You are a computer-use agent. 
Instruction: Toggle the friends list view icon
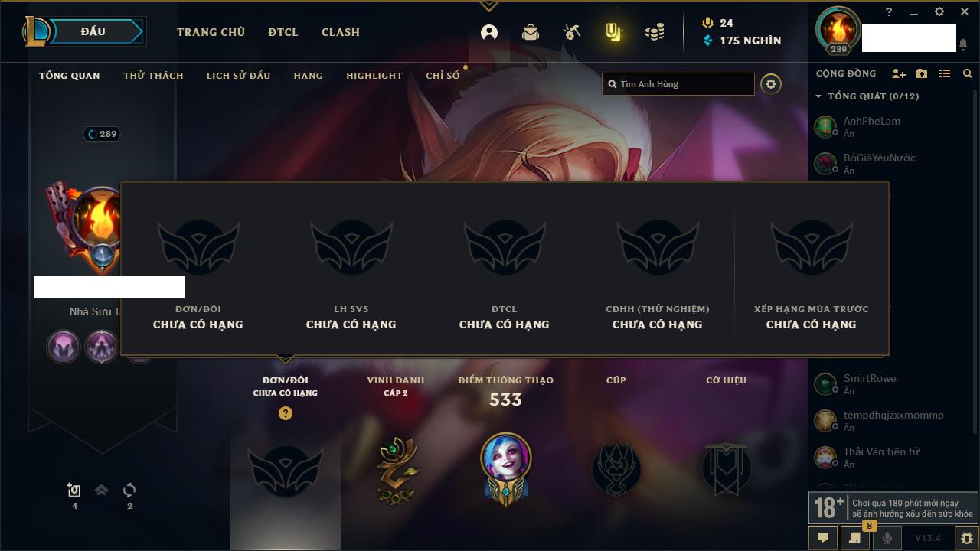[x=945, y=73]
